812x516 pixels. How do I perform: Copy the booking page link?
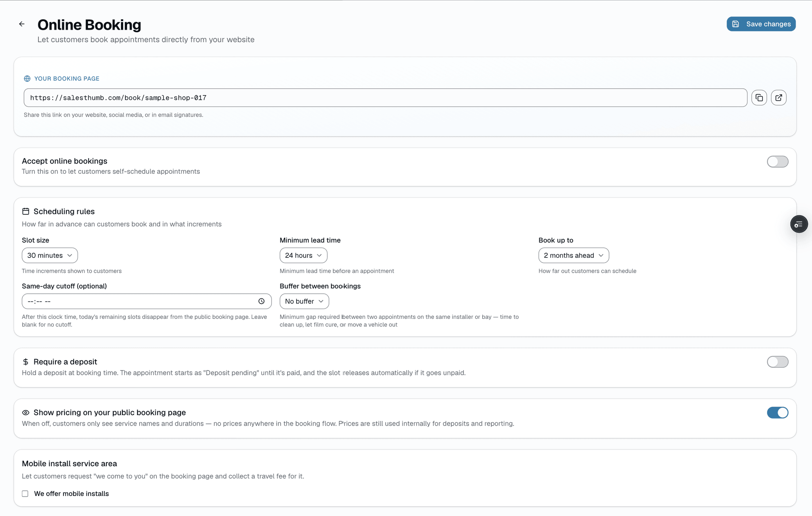coord(759,98)
